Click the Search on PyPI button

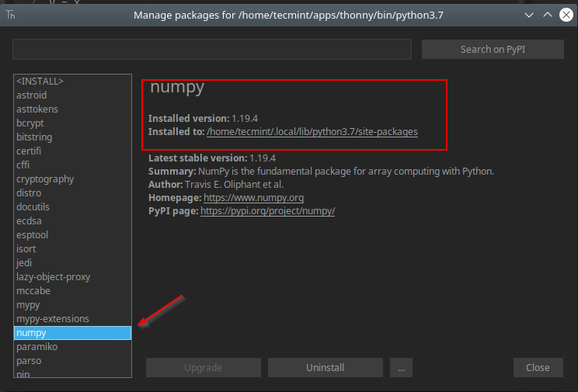tap(493, 49)
